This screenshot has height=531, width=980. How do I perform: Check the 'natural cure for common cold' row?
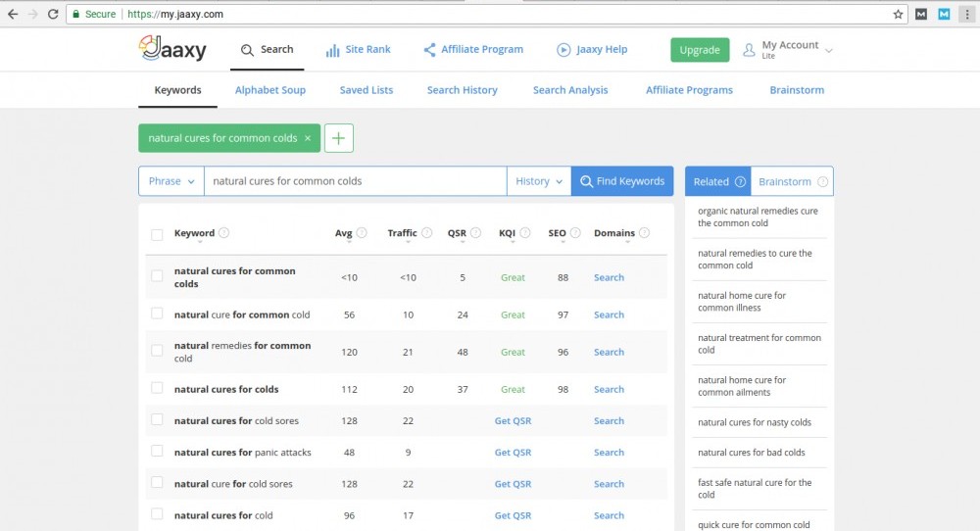pyautogui.click(x=157, y=313)
